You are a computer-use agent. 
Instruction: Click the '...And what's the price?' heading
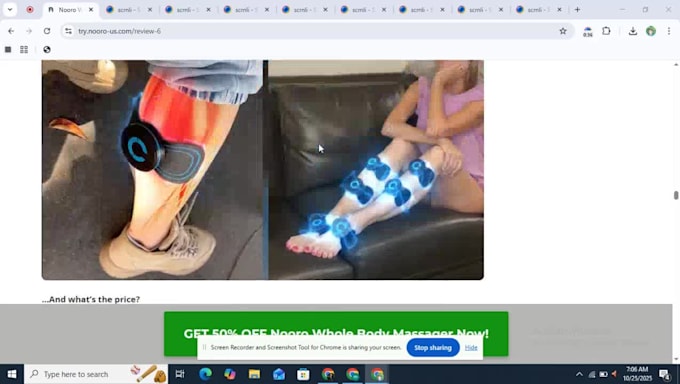click(x=91, y=299)
